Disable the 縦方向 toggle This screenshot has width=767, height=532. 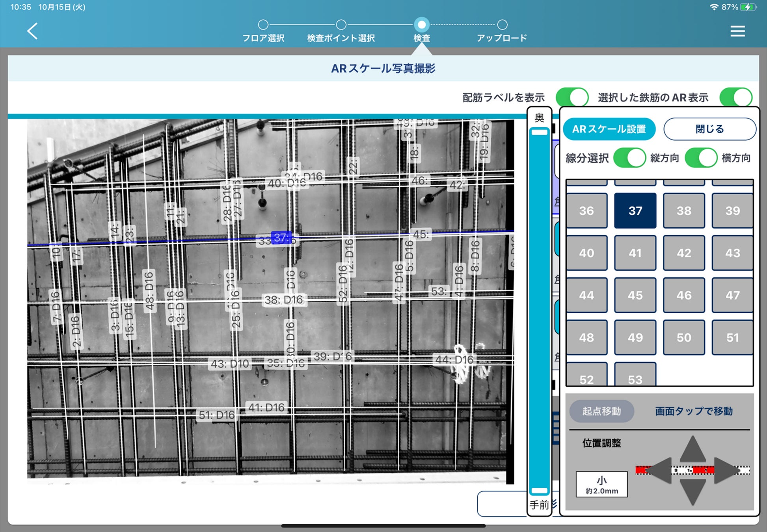point(629,158)
